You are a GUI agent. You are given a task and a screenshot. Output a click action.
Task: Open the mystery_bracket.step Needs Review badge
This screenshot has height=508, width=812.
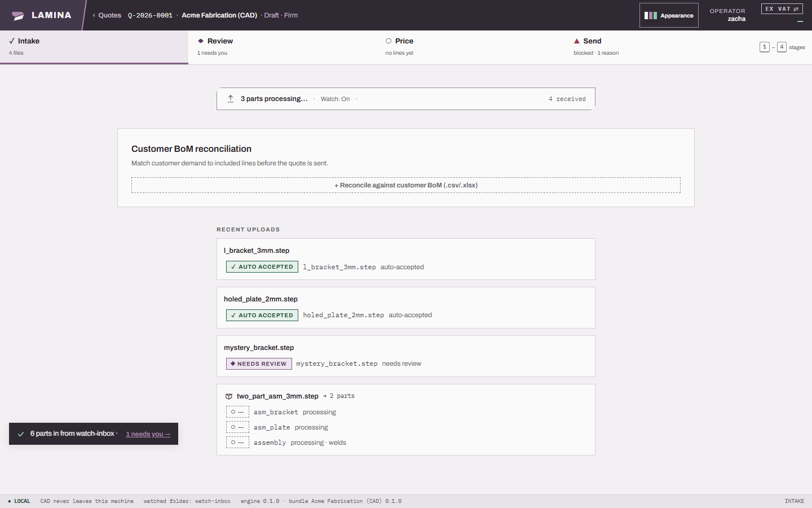click(x=259, y=364)
